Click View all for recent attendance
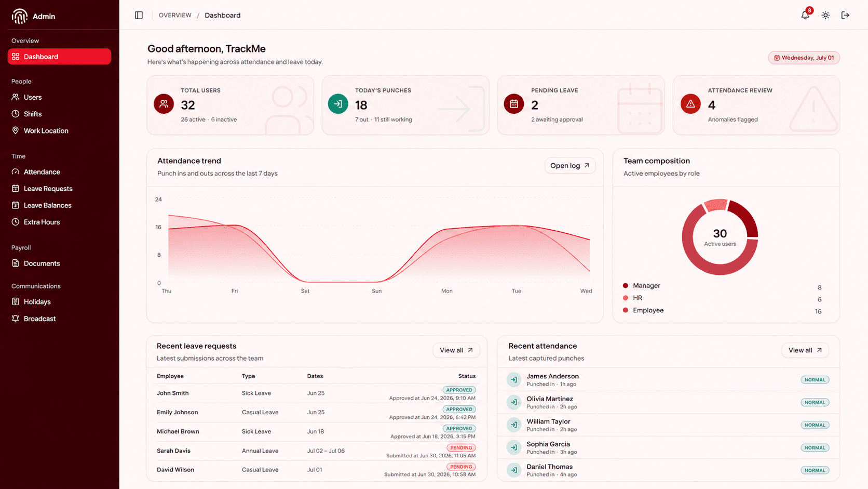Image resolution: width=868 pixels, height=489 pixels. (805, 350)
